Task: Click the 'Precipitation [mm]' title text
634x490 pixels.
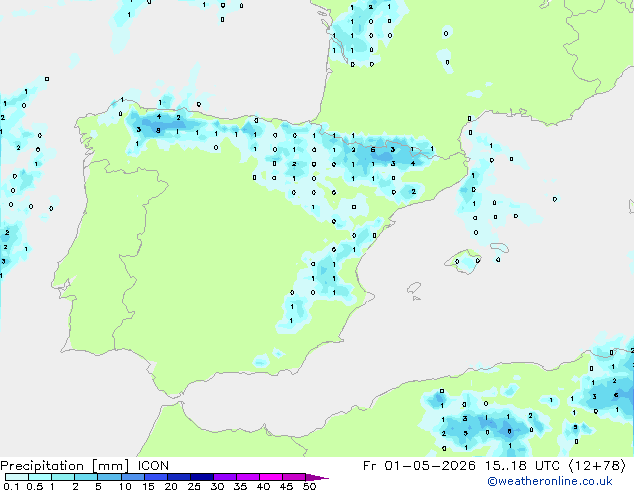Action: coord(65,466)
